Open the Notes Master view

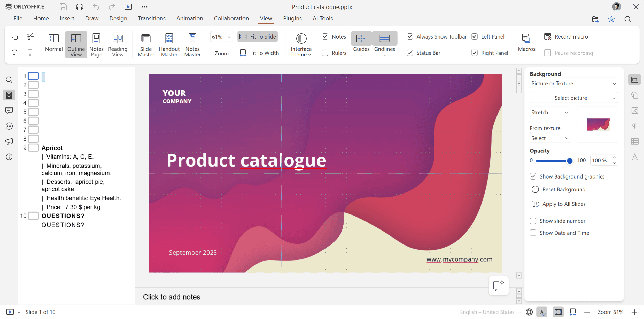[192, 44]
